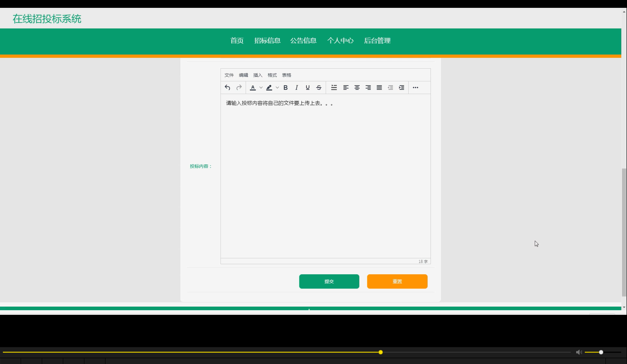Click the 投标内容 field label
Image resolution: width=627 pixels, height=364 pixels.
click(201, 166)
